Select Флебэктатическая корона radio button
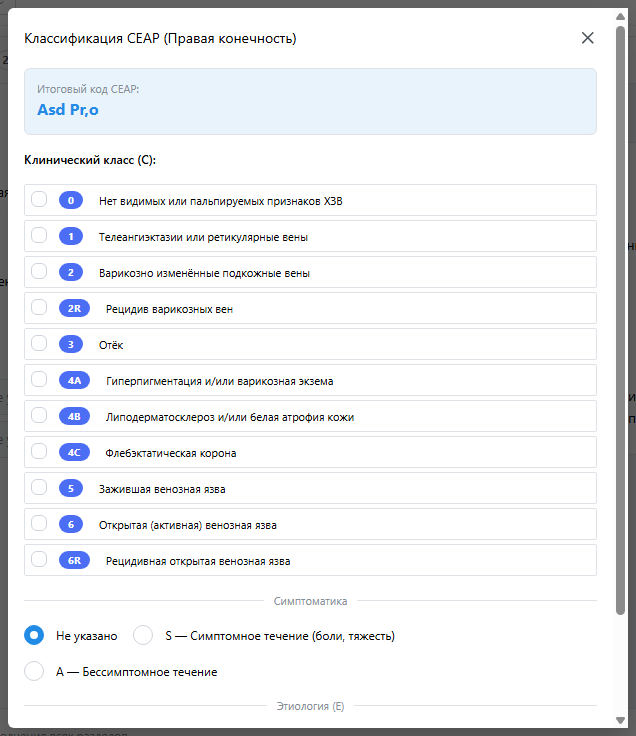This screenshot has height=736, width=636. (x=39, y=451)
